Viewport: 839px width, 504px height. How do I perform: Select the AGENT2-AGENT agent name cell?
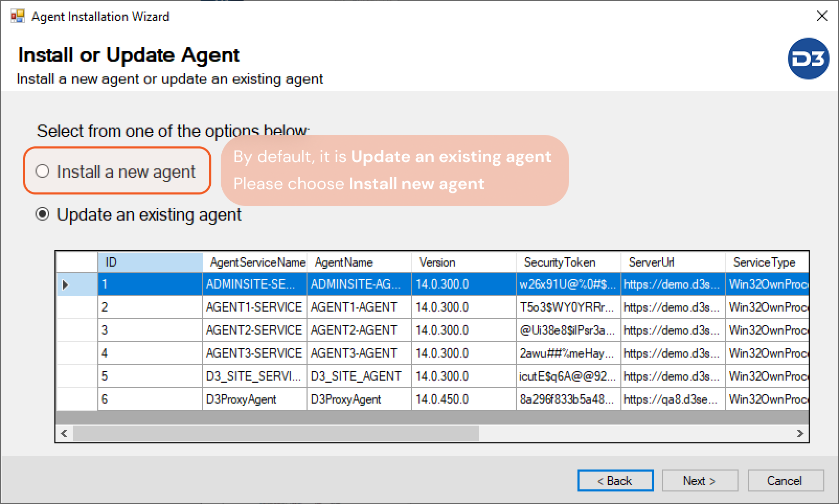click(x=359, y=330)
